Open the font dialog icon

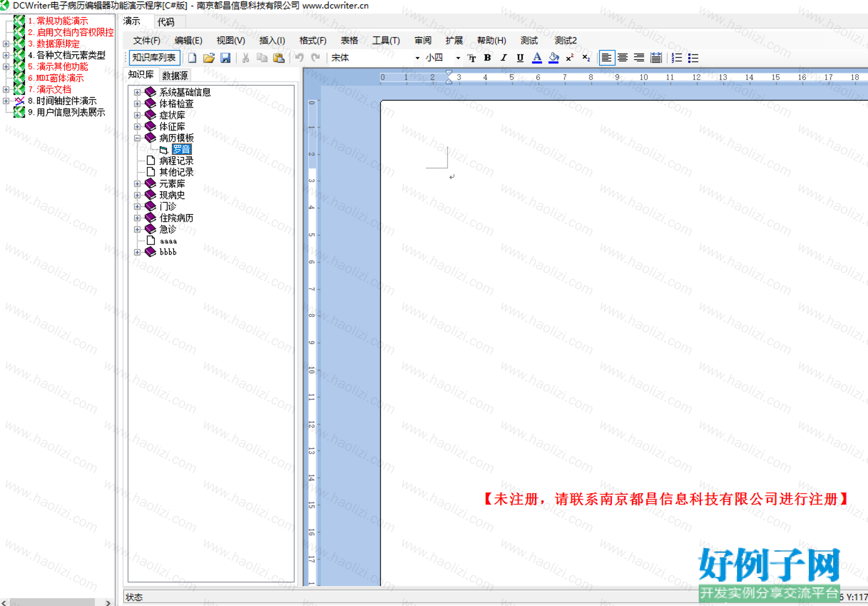click(472, 58)
